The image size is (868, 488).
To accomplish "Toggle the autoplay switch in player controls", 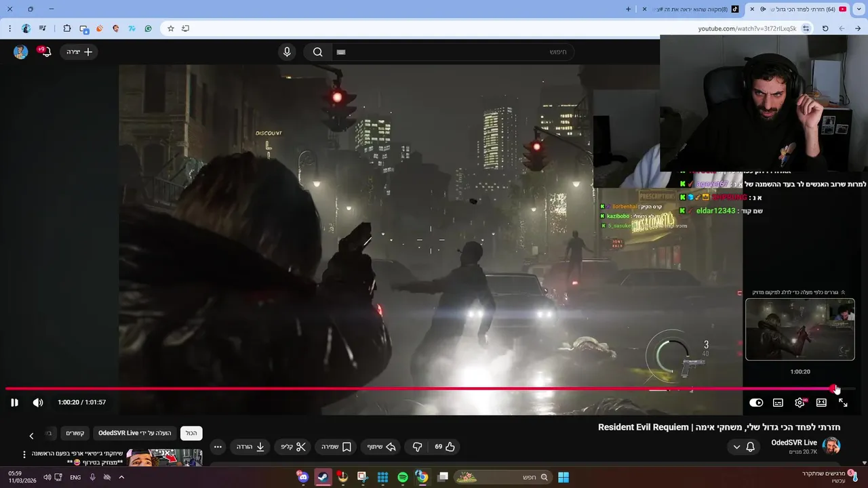I will click(x=756, y=403).
